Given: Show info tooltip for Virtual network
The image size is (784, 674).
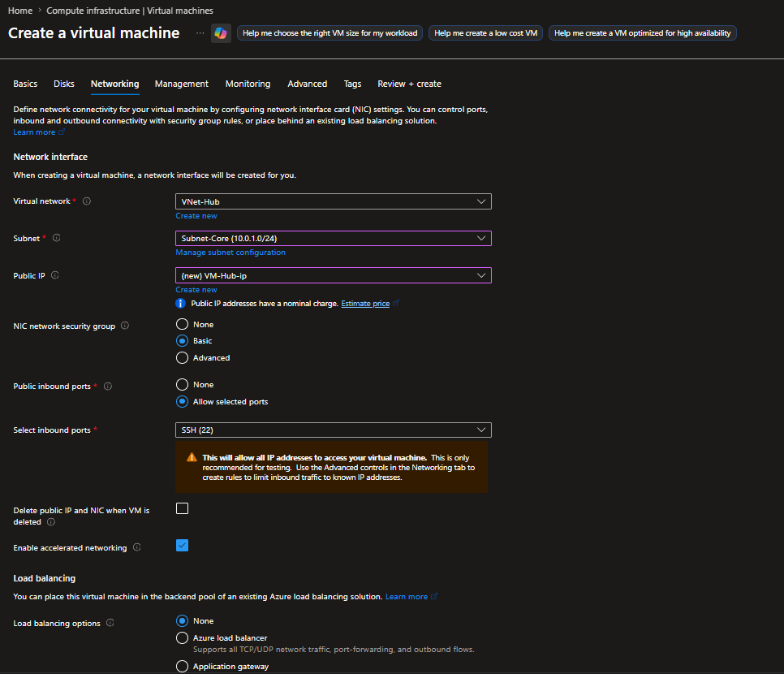Looking at the screenshot, I should click(x=87, y=201).
